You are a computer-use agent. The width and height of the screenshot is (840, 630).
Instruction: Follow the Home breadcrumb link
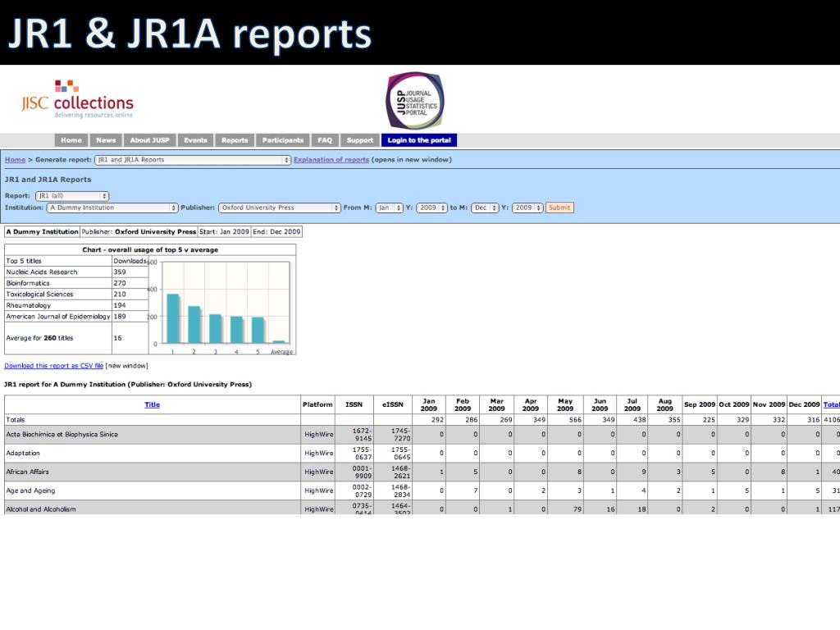[x=15, y=160]
